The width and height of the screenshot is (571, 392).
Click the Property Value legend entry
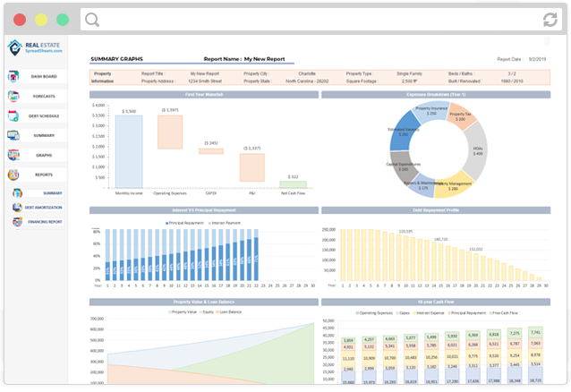(x=183, y=312)
